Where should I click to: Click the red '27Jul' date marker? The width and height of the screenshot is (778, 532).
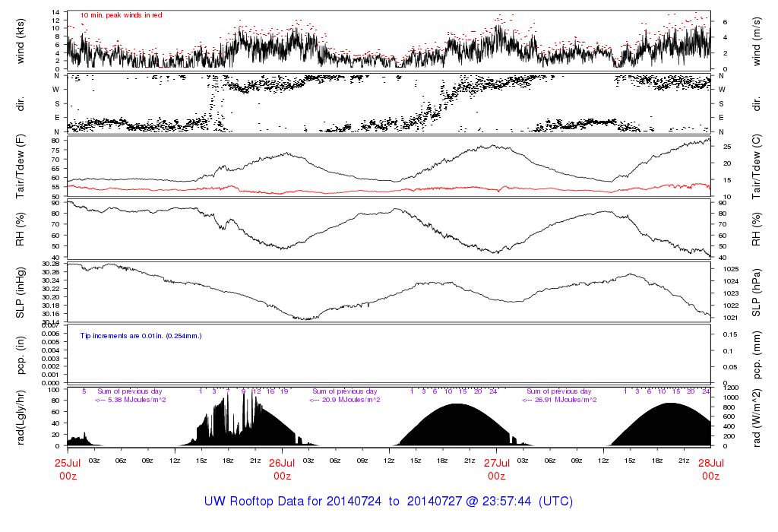click(x=496, y=462)
